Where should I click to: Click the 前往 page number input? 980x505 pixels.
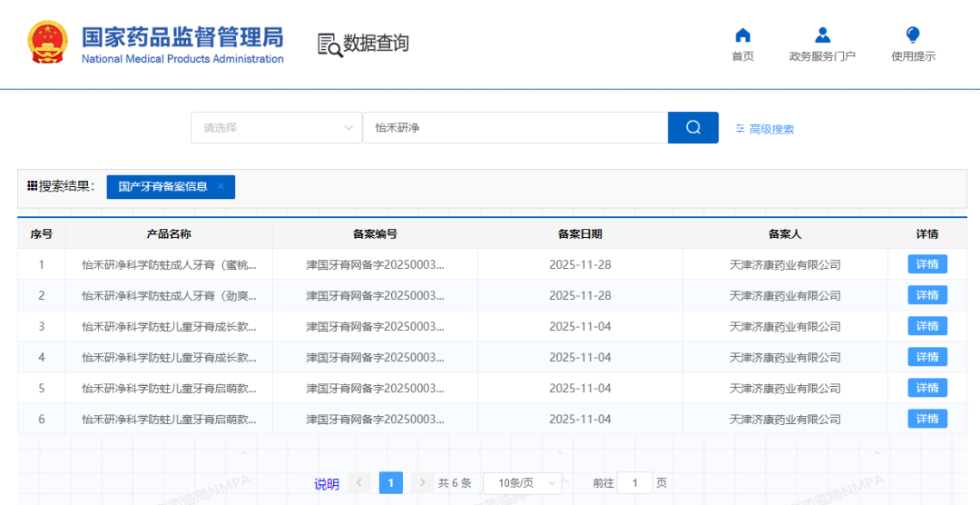pos(634,483)
